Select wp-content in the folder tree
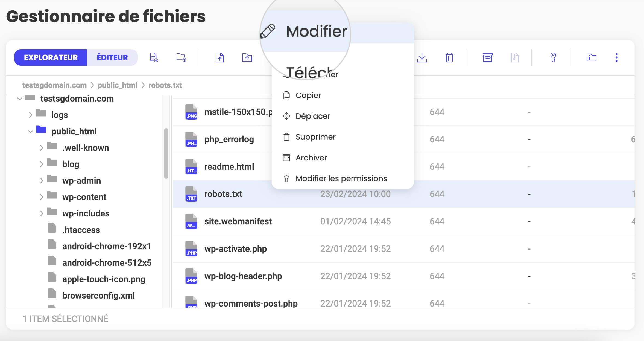Screen dimensions: 644x341 pyautogui.click(x=84, y=197)
